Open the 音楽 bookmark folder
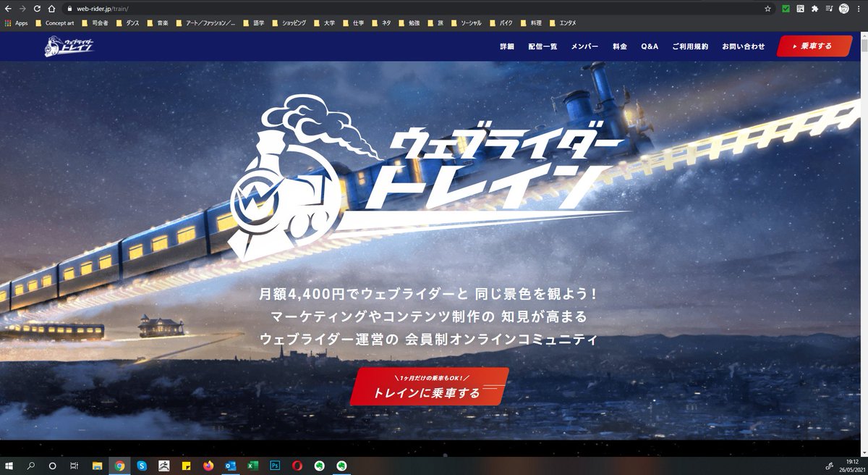This screenshot has height=475, width=868. tap(158, 23)
